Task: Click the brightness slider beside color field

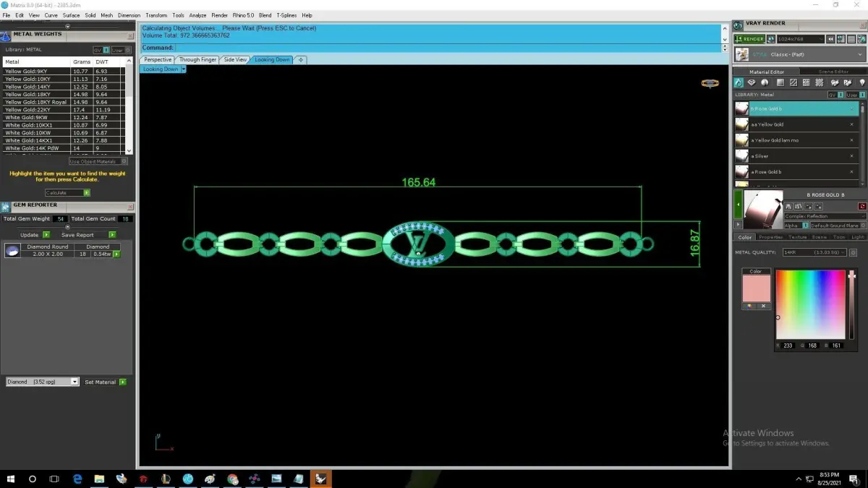Action: (852, 304)
